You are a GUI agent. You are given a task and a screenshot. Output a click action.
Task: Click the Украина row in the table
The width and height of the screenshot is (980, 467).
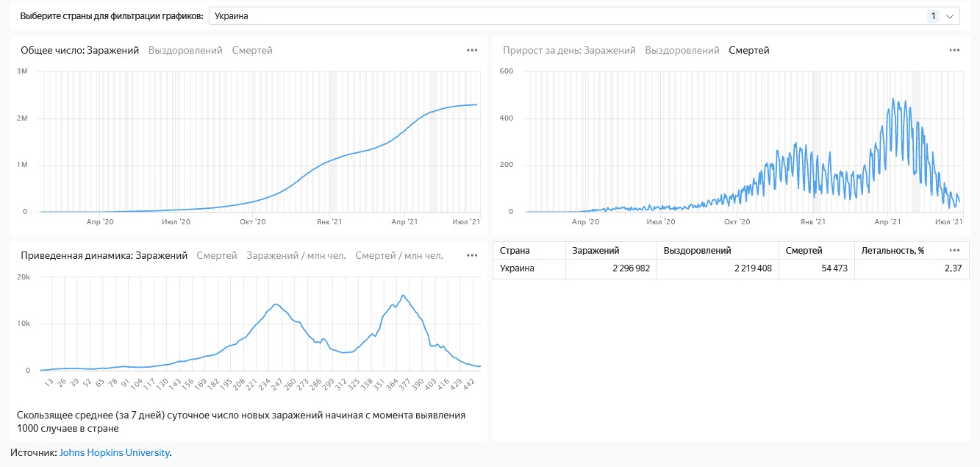pyautogui.click(x=518, y=269)
